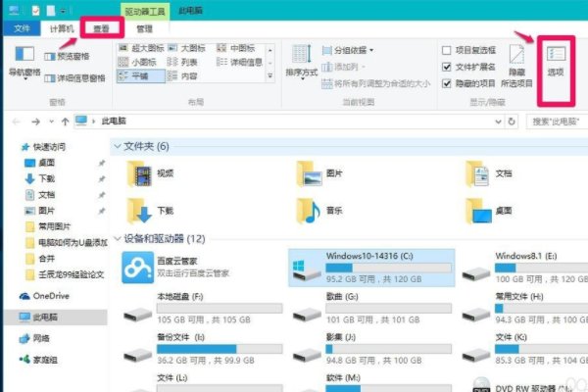This screenshot has height=392, width=588.
Task: Toggle the 详细信息窗格 details pane
Action: [74, 78]
